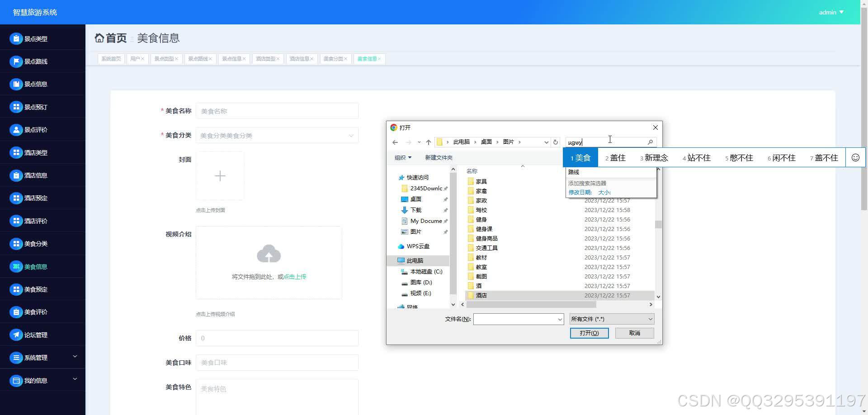Open the admin user dropdown
The image size is (868, 415).
click(831, 12)
